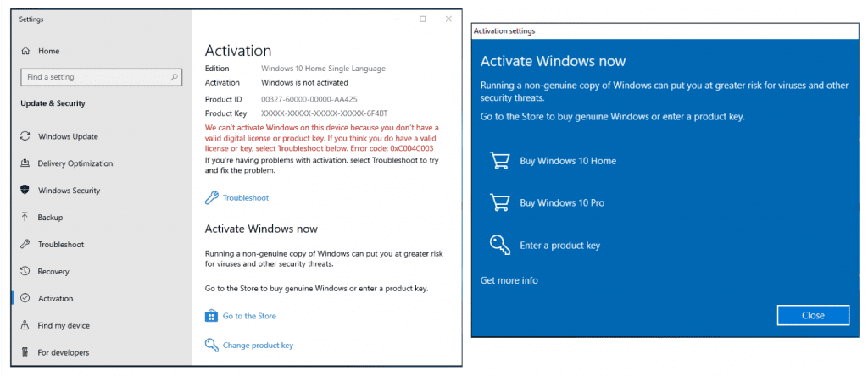
Task: Click the Find my device person icon
Action: pos(25,325)
